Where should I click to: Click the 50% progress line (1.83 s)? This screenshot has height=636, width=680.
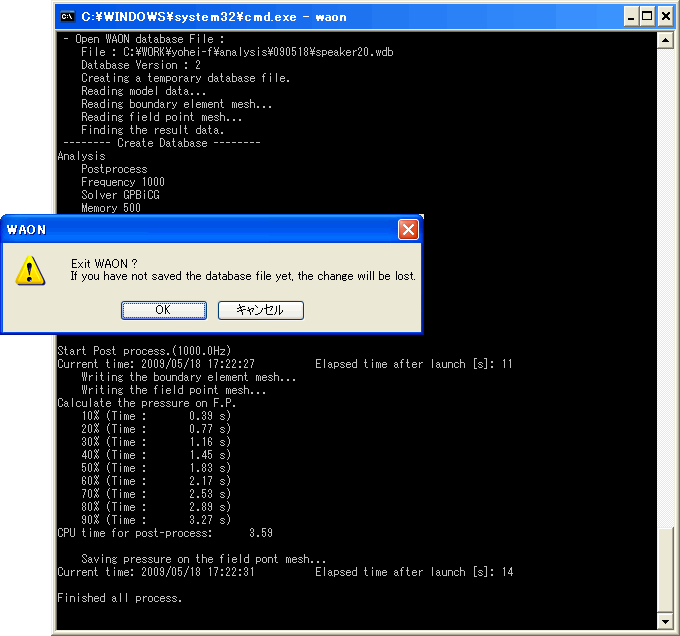click(156, 468)
